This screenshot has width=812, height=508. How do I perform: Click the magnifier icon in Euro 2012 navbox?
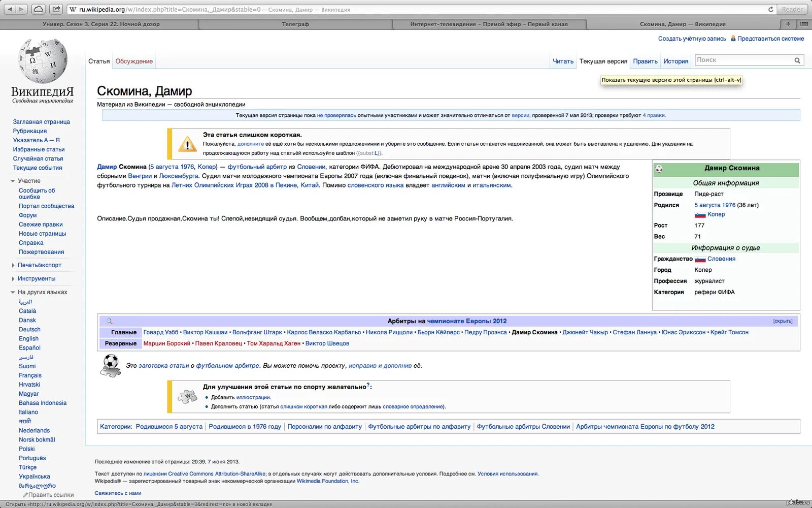coord(110,321)
